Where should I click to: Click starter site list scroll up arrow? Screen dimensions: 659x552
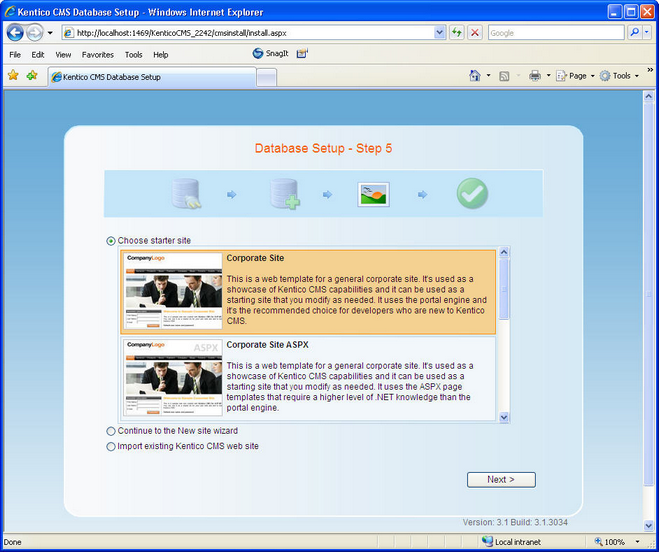(x=503, y=252)
